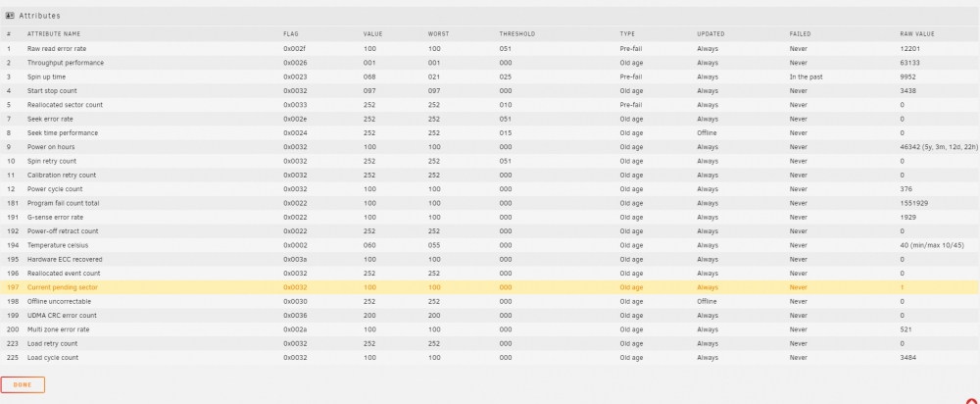Select the Reallocated event count attribute

point(63,274)
